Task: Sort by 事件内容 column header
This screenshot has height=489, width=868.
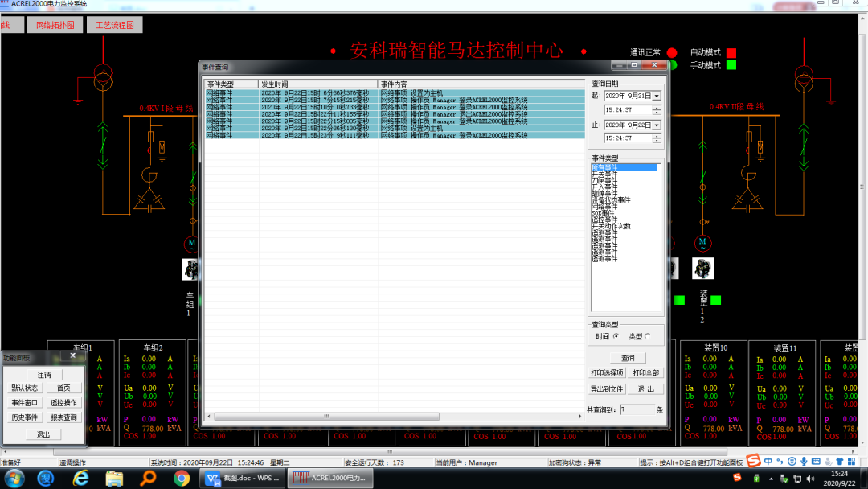Action: click(x=481, y=84)
